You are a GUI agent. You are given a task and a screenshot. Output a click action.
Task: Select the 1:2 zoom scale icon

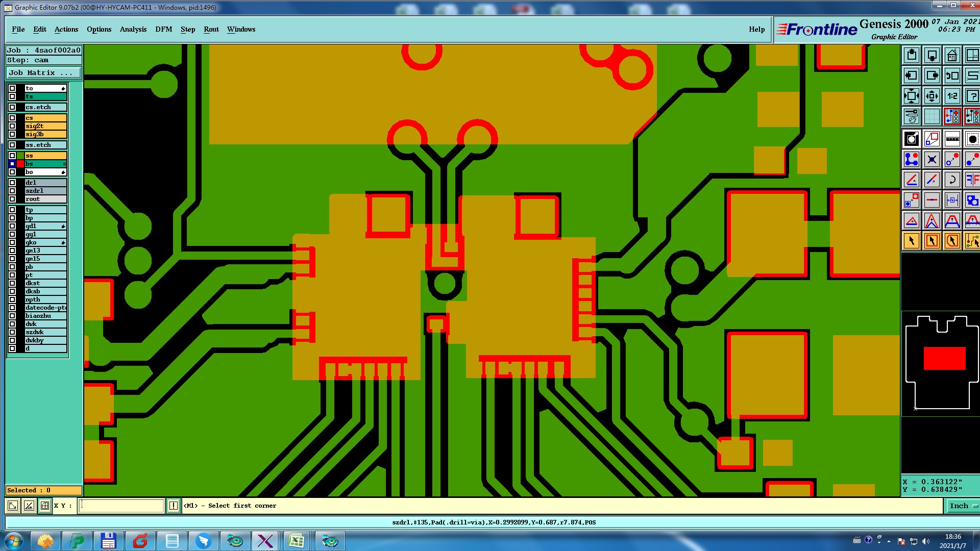pyautogui.click(x=952, y=96)
